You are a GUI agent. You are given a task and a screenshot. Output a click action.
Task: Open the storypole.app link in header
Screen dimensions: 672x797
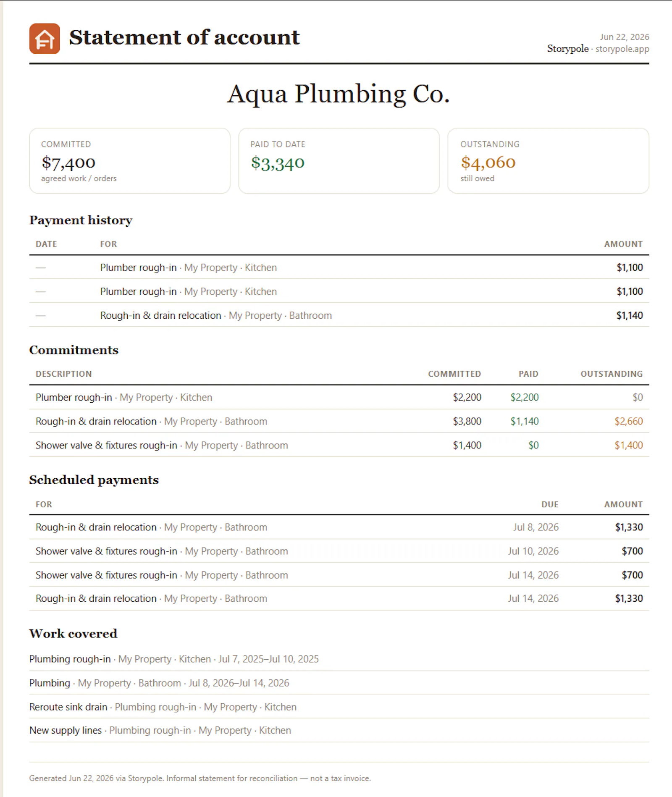click(622, 49)
